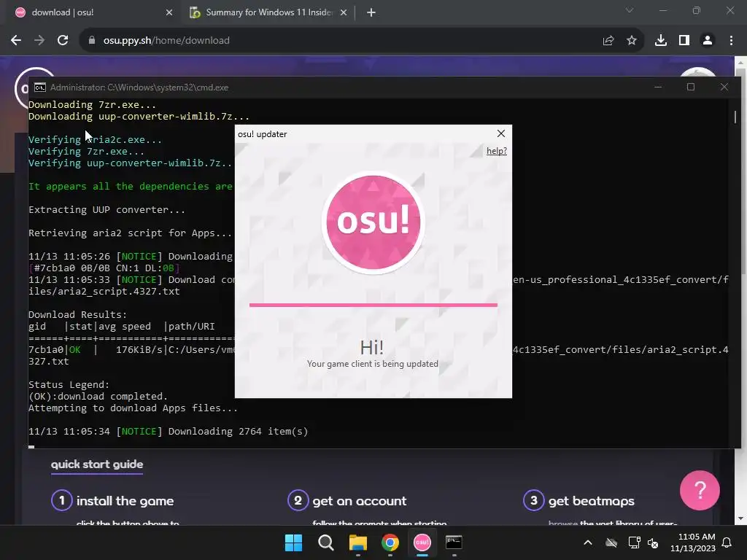Focus Command Prompt from taskbar
The height and width of the screenshot is (560, 747).
[454, 542]
